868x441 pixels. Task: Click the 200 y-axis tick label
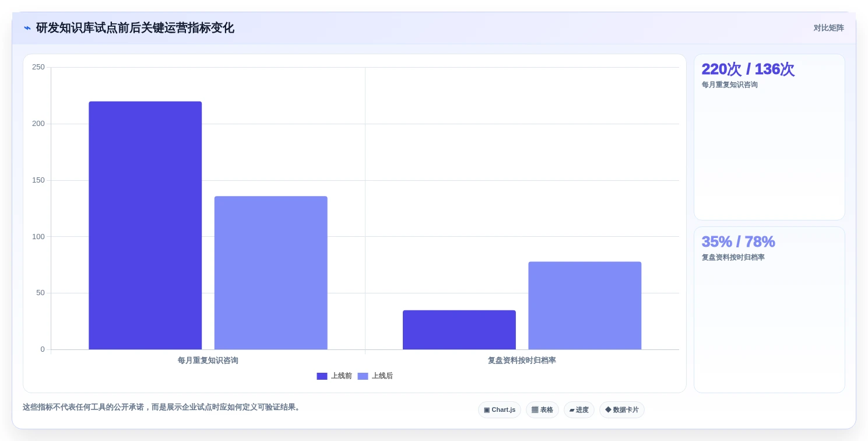(x=38, y=124)
